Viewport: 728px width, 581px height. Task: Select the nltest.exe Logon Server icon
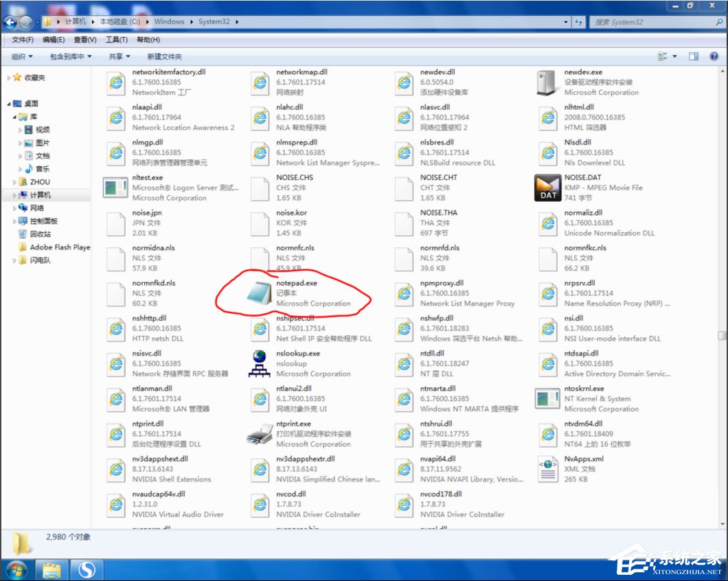point(114,187)
